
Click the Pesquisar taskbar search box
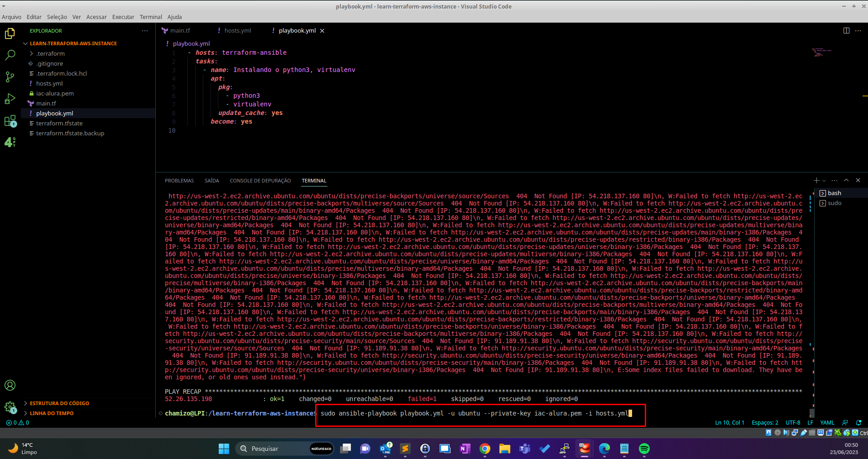(x=284, y=449)
